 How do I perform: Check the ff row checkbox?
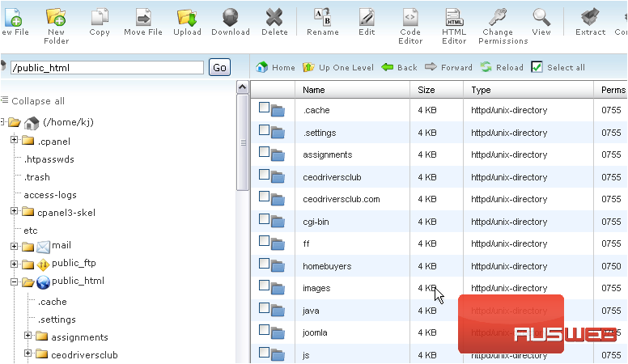tap(264, 241)
